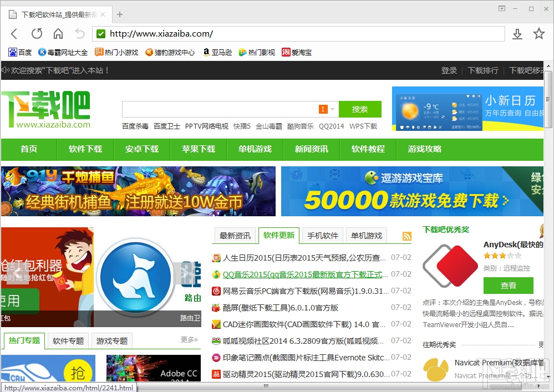Click the address bar URL field
Screen dimensions: 554x392
click(x=298, y=34)
